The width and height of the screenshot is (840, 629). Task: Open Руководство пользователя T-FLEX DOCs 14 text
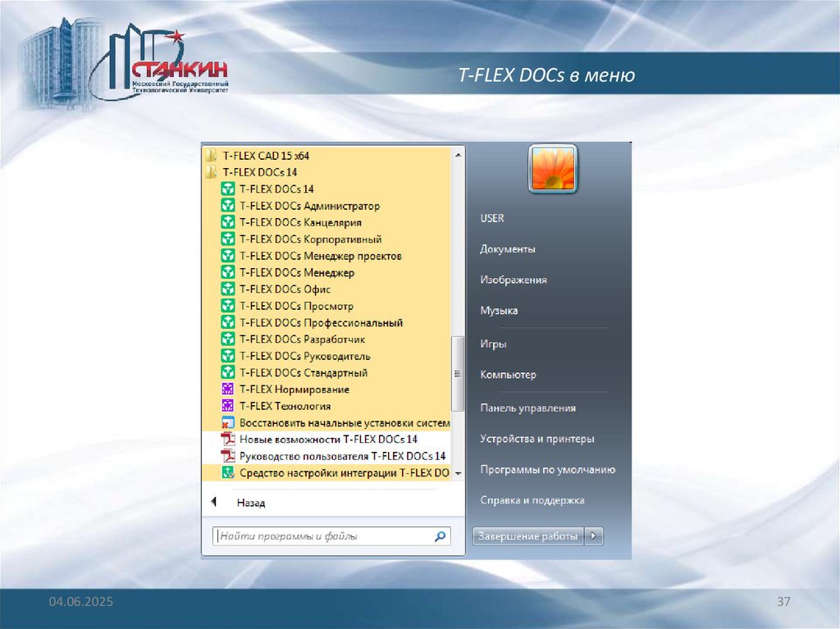pyautogui.click(x=342, y=456)
